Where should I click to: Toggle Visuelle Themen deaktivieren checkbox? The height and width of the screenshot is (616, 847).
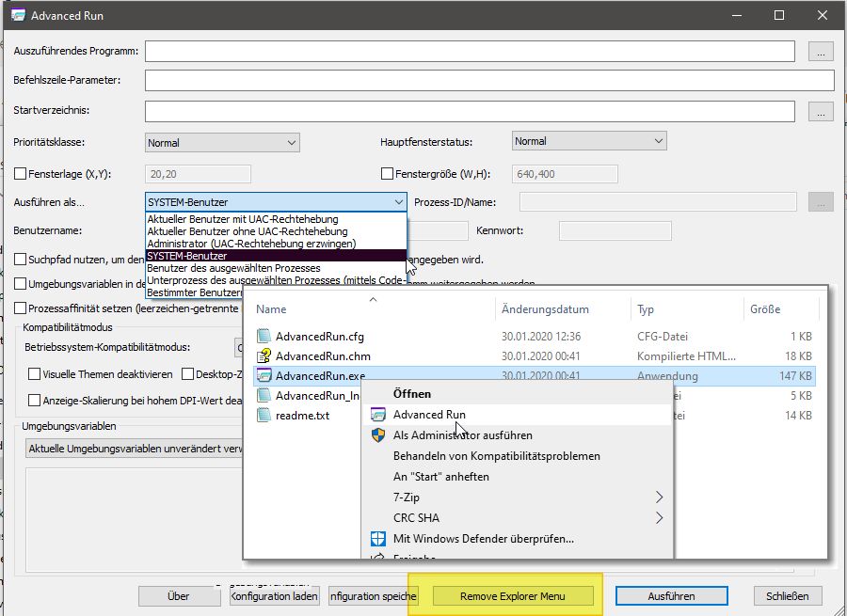35,373
